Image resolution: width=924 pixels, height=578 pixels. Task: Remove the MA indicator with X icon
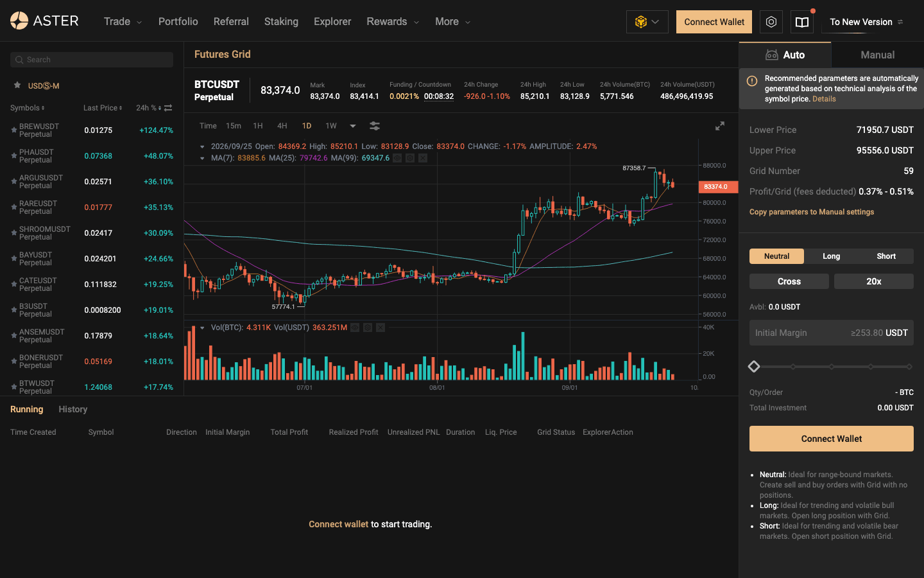pyautogui.click(x=423, y=158)
